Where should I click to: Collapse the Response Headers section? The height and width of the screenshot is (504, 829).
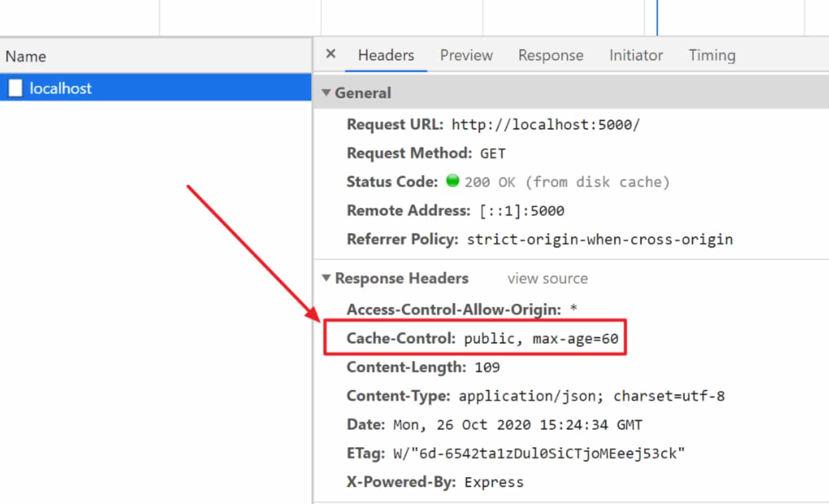(x=327, y=278)
